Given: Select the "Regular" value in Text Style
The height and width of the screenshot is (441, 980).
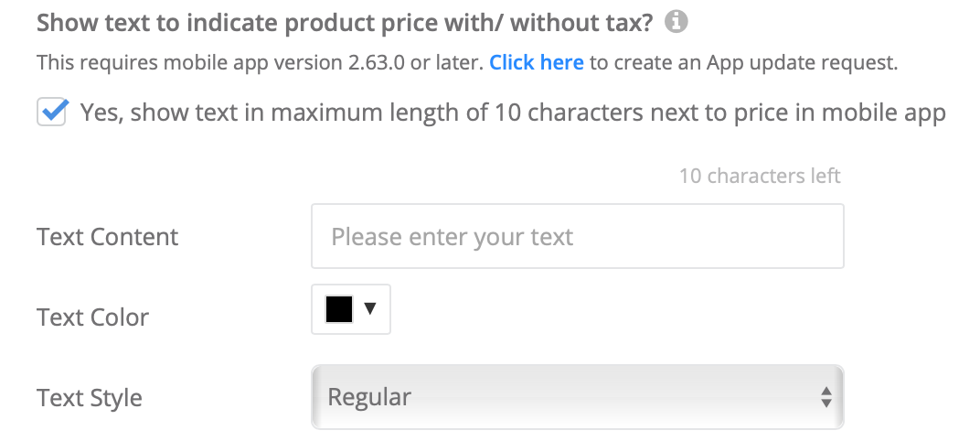Looking at the screenshot, I should click(x=369, y=397).
